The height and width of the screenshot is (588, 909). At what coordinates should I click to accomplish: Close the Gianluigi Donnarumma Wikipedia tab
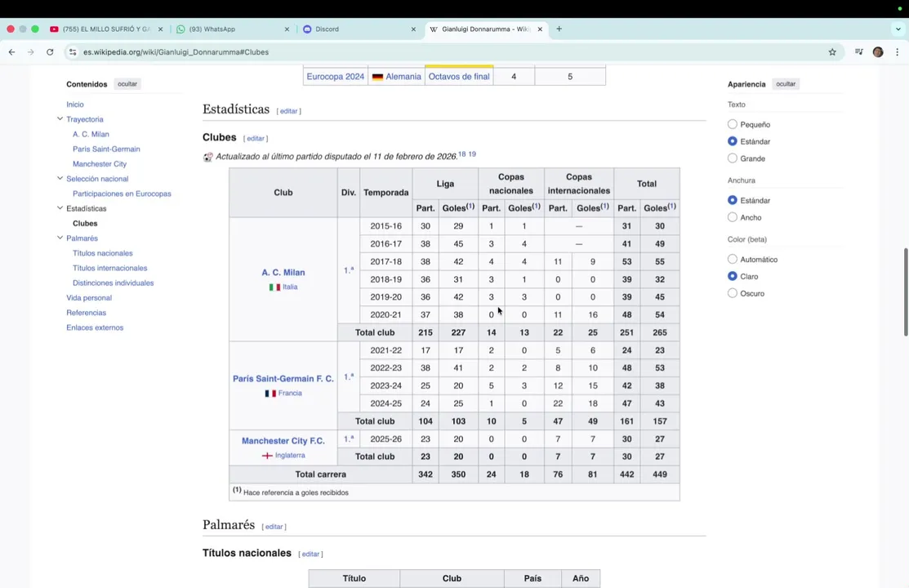pyautogui.click(x=540, y=29)
